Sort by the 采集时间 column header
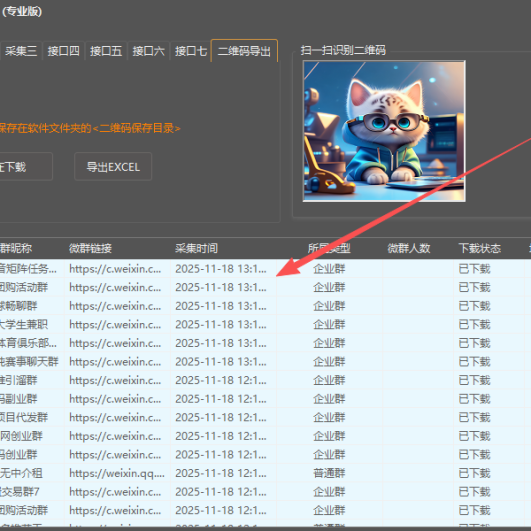 pyautogui.click(x=196, y=249)
